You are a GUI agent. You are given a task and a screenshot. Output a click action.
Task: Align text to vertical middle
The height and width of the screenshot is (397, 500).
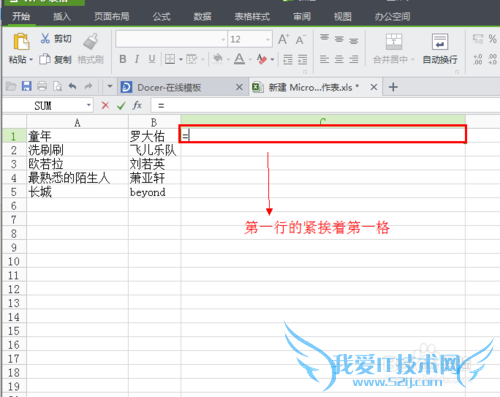(339, 39)
